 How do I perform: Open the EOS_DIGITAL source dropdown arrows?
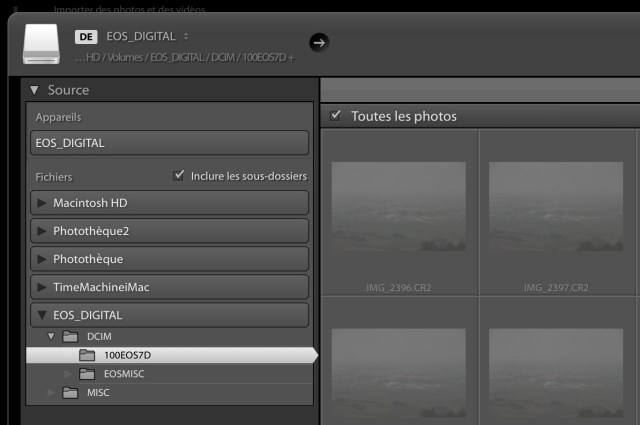coord(186,37)
